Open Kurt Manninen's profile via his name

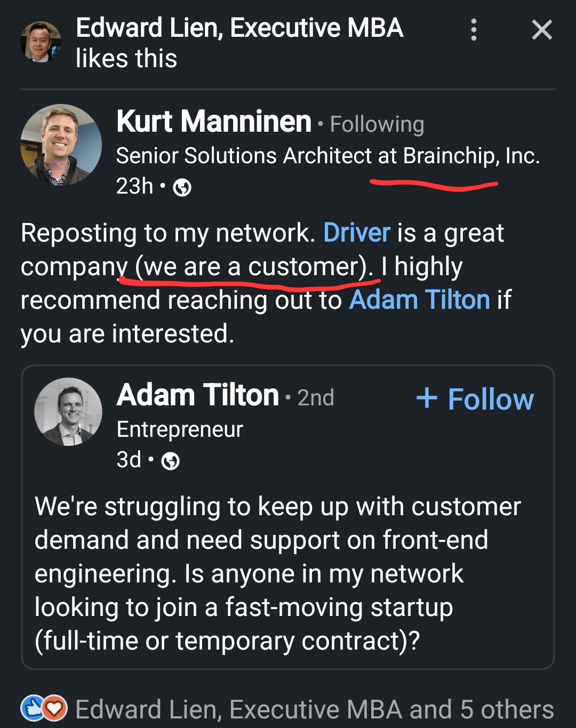pos(214,122)
